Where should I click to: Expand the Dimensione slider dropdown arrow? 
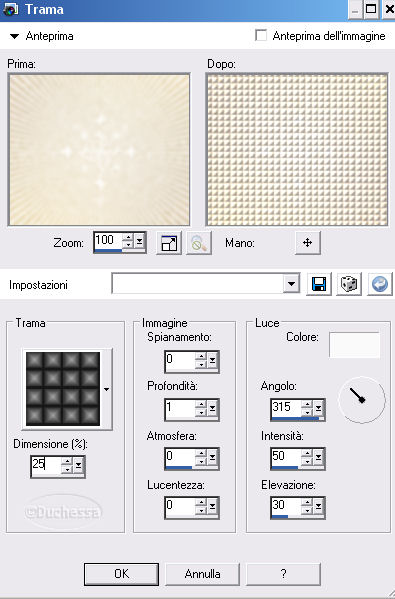(79, 466)
